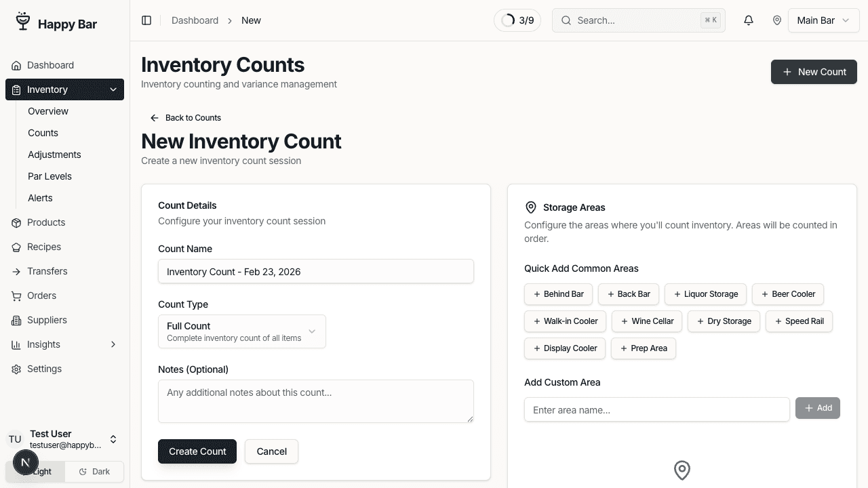Follow the Back to Counts link

(x=185, y=118)
